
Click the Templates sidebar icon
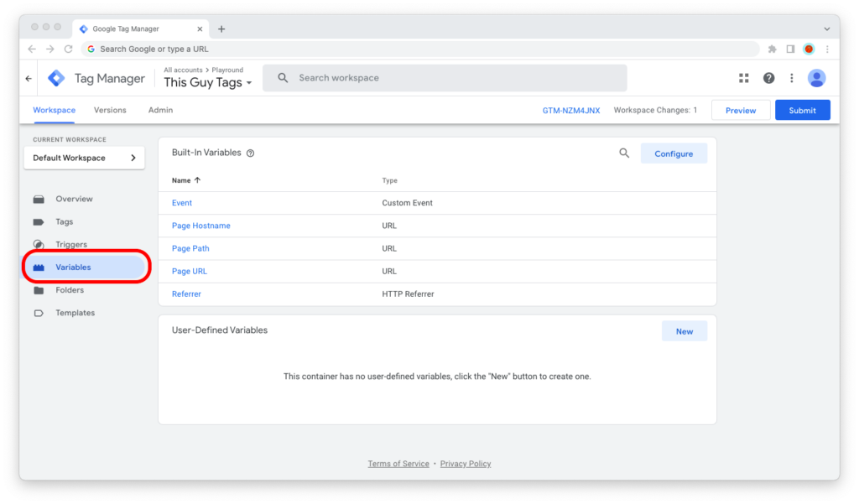39,314
